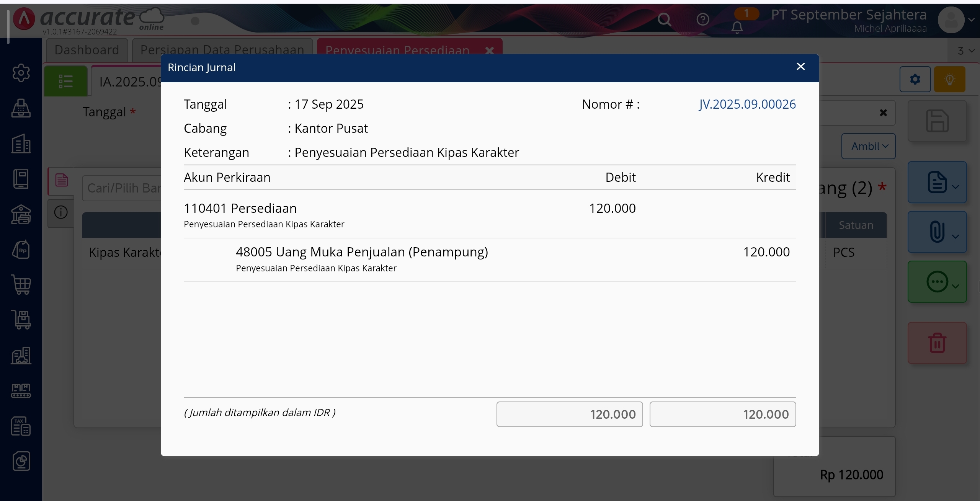The height and width of the screenshot is (501, 980).
Task: Switch to the Dashboard tab
Action: tap(87, 50)
